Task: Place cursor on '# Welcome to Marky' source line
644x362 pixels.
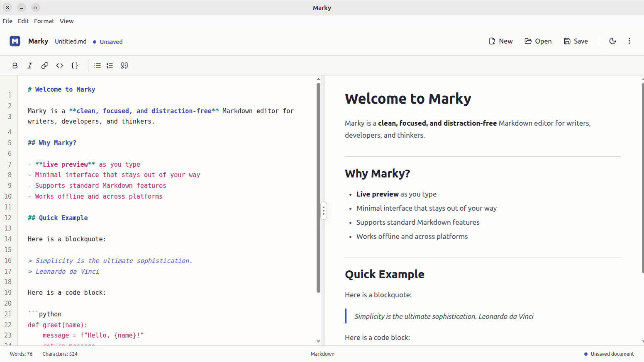Action: click(61, 90)
